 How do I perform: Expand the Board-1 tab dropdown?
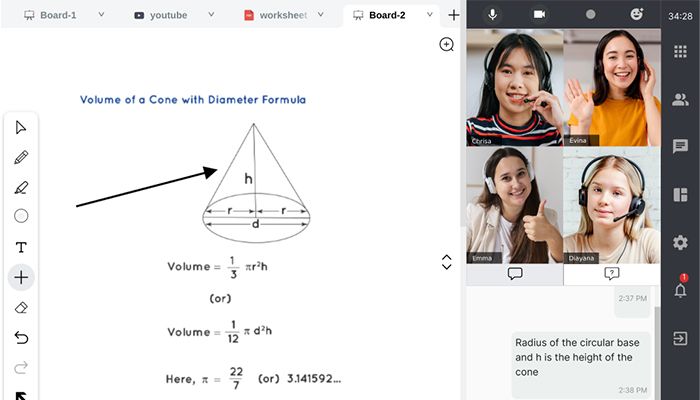click(101, 15)
